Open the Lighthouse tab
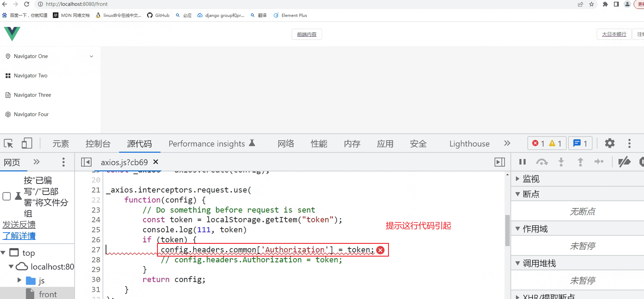This screenshot has height=299, width=644. click(x=469, y=144)
